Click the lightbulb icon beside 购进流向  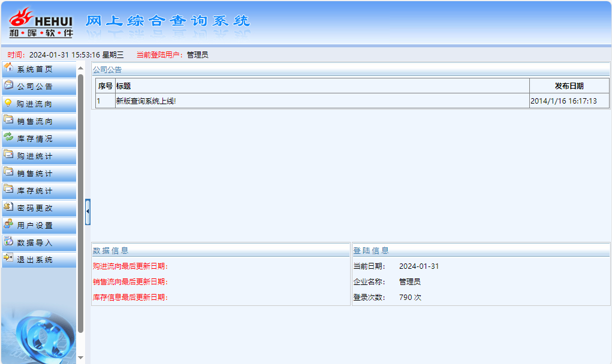point(8,102)
